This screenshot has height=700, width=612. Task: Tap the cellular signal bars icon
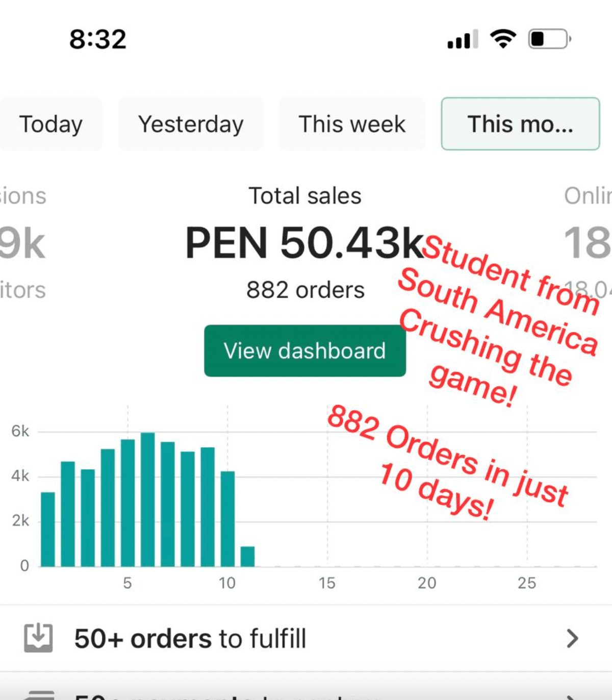click(463, 39)
